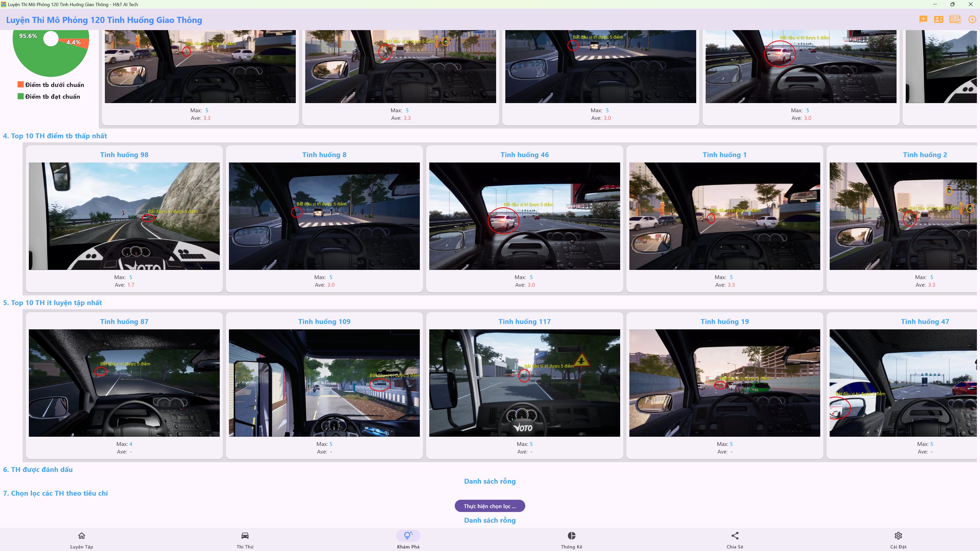Select the Tình huống 1 thumbnail
The image size is (980, 551).
[x=725, y=216]
